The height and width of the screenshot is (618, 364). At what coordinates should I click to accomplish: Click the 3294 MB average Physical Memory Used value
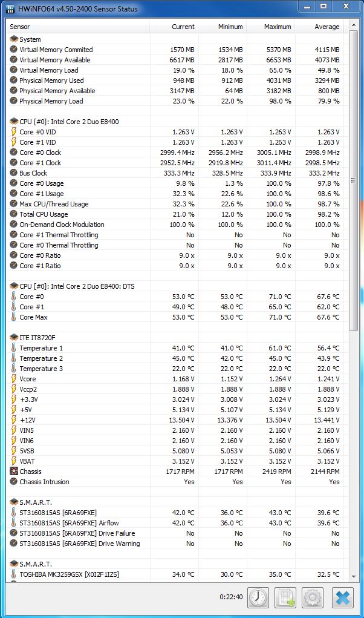click(x=324, y=81)
